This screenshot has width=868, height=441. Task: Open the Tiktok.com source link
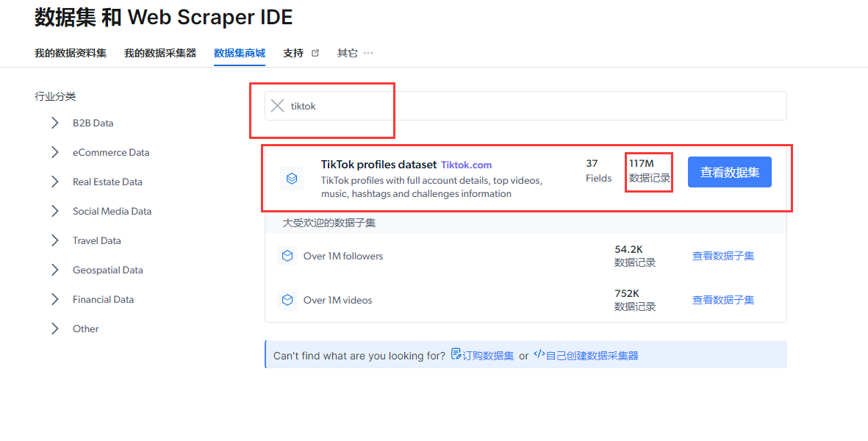(x=466, y=165)
